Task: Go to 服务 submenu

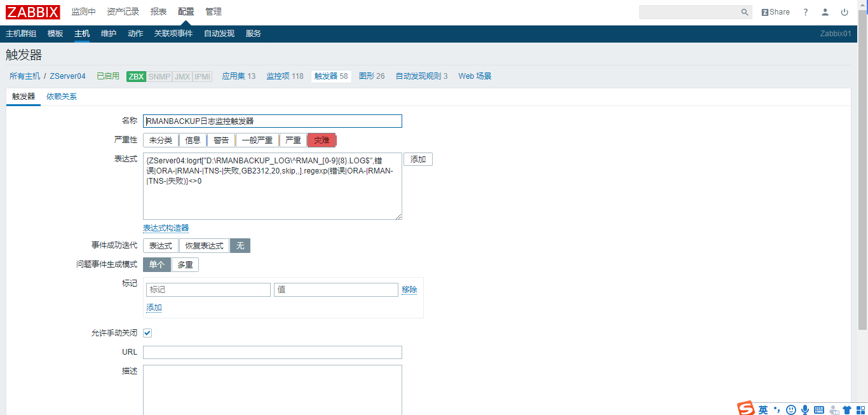Action: [254, 34]
